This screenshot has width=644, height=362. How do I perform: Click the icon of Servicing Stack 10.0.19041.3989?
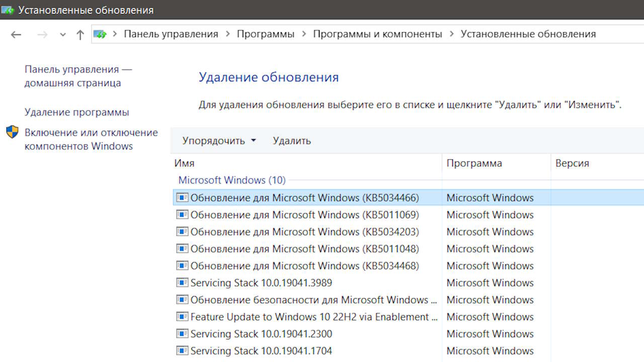pyautogui.click(x=182, y=283)
